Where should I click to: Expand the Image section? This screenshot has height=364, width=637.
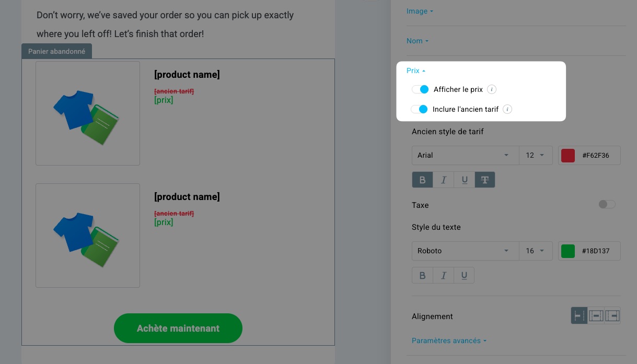pos(420,11)
